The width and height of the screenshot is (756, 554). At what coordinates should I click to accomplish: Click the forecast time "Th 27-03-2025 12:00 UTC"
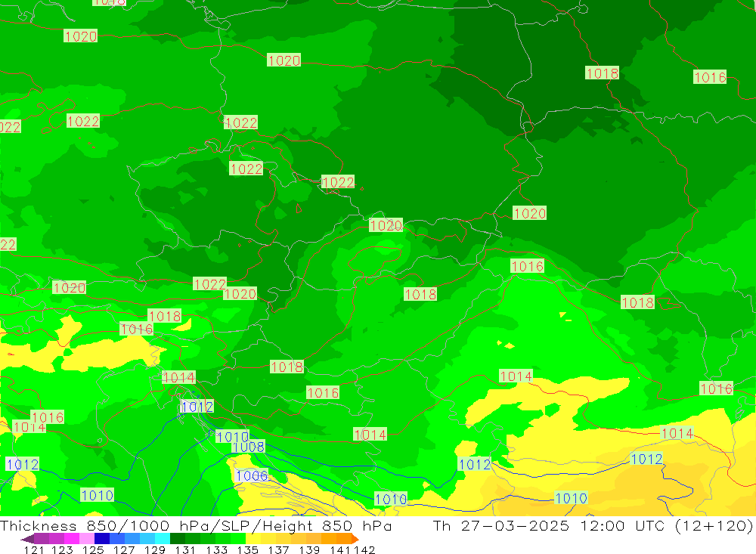click(550, 525)
